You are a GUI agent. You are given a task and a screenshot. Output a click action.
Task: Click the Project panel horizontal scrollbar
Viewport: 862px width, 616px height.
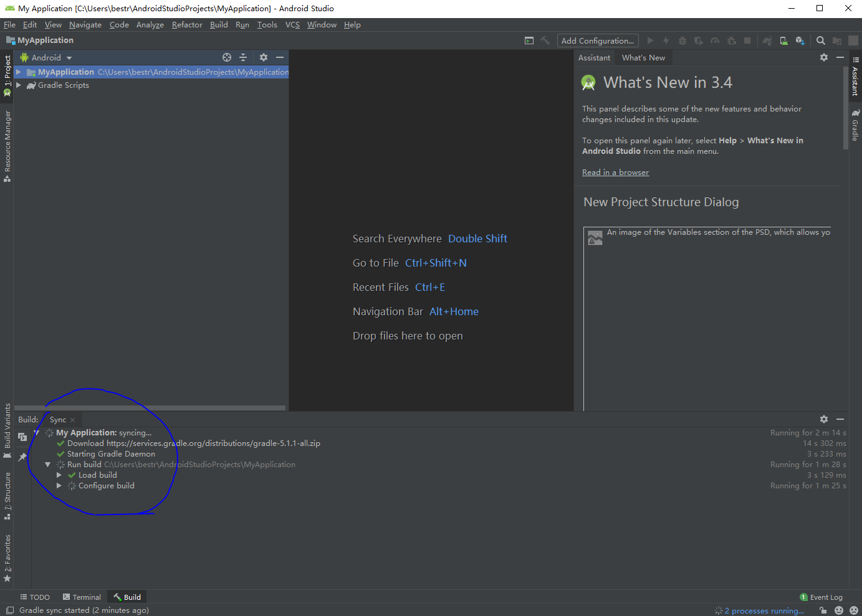click(x=150, y=408)
